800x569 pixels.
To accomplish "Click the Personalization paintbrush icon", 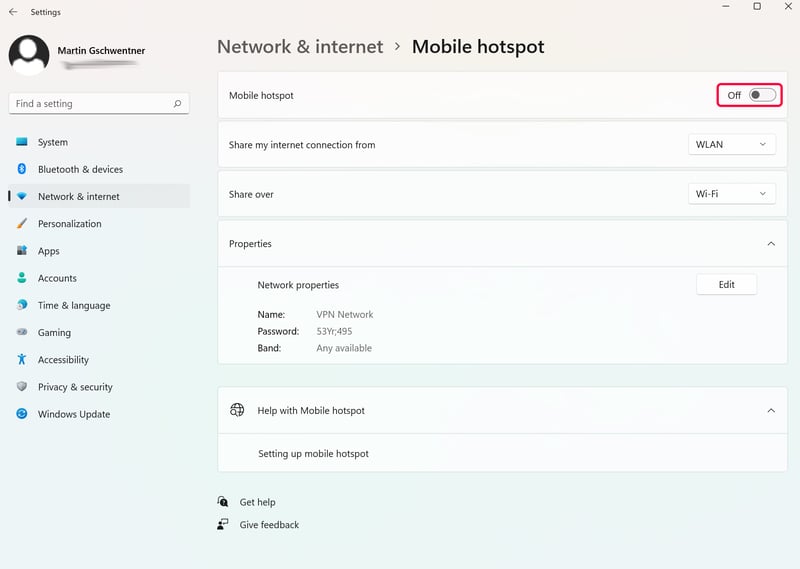I will pos(21,224).
